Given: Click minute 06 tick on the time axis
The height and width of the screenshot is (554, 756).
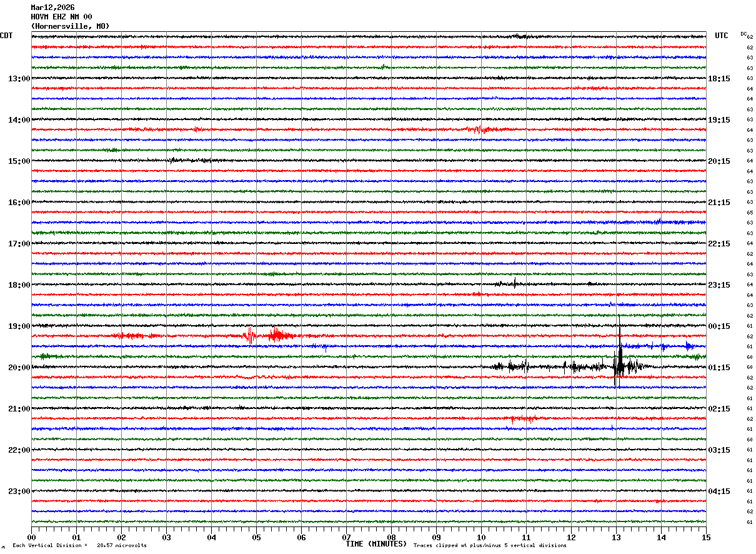Looking at the screenshot, I should click(x=301, y=537).
